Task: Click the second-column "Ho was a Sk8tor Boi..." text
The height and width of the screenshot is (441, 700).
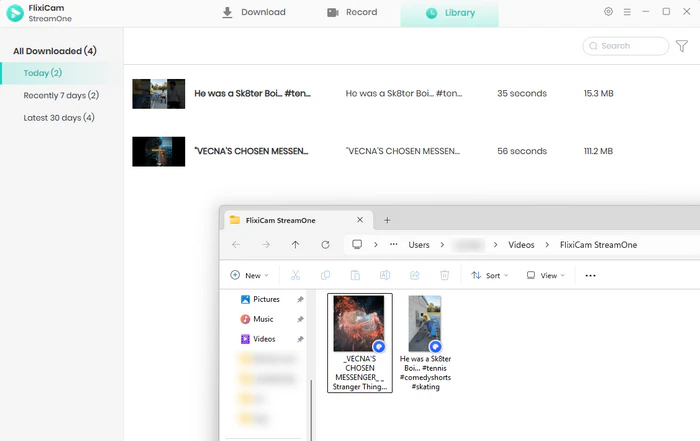Action: point(404,93)
